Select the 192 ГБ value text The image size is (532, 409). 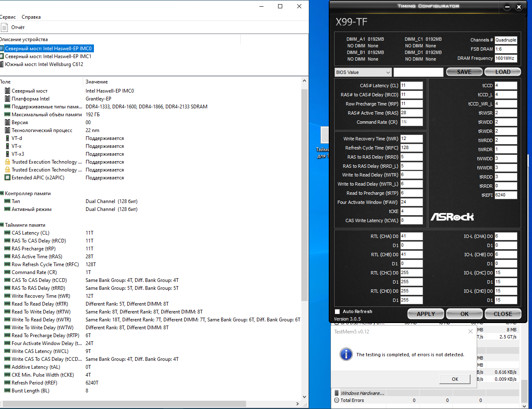[93, 115]
